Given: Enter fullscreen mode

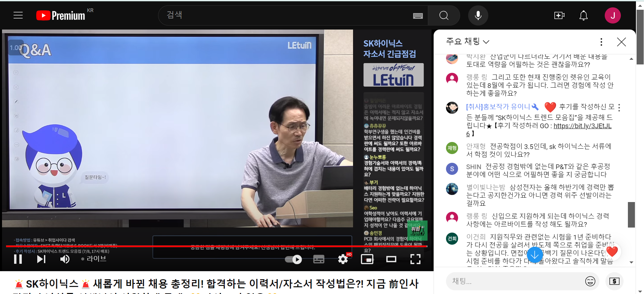Looking at the screenshot, I should tap(415, 259).
